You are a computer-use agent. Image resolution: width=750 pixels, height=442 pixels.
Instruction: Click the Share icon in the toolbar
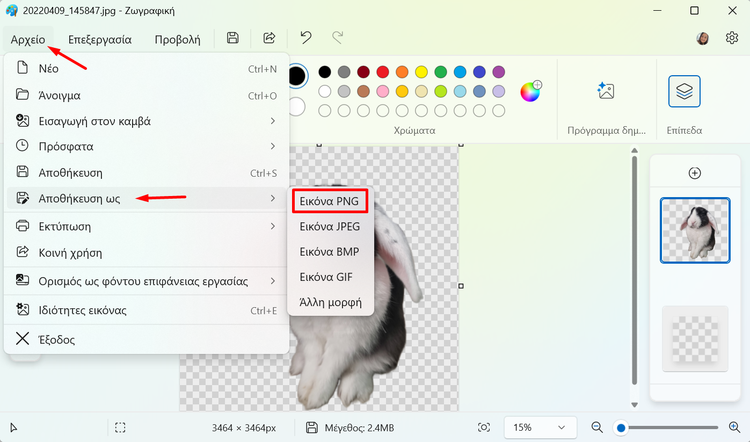coord(269,38)
